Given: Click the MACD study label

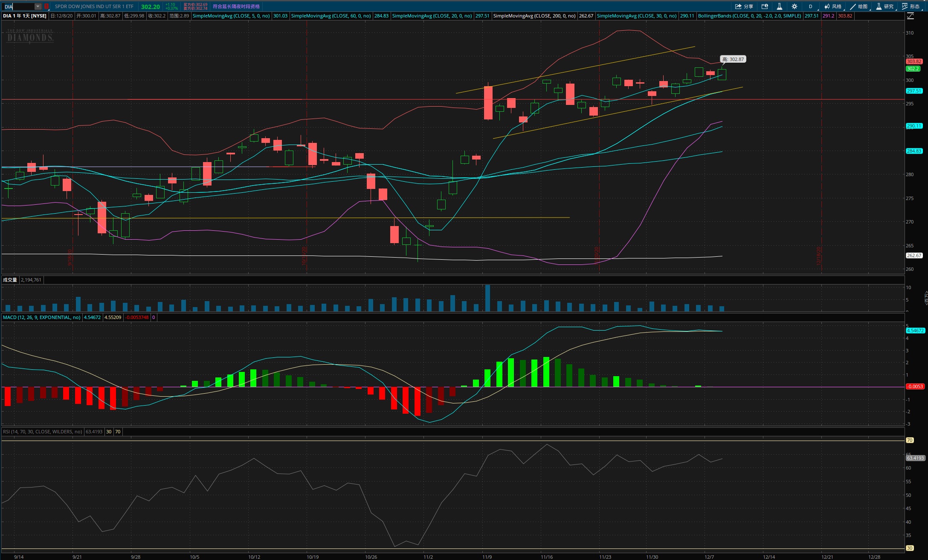Looking at the screenshot, I should click(41, 317).
